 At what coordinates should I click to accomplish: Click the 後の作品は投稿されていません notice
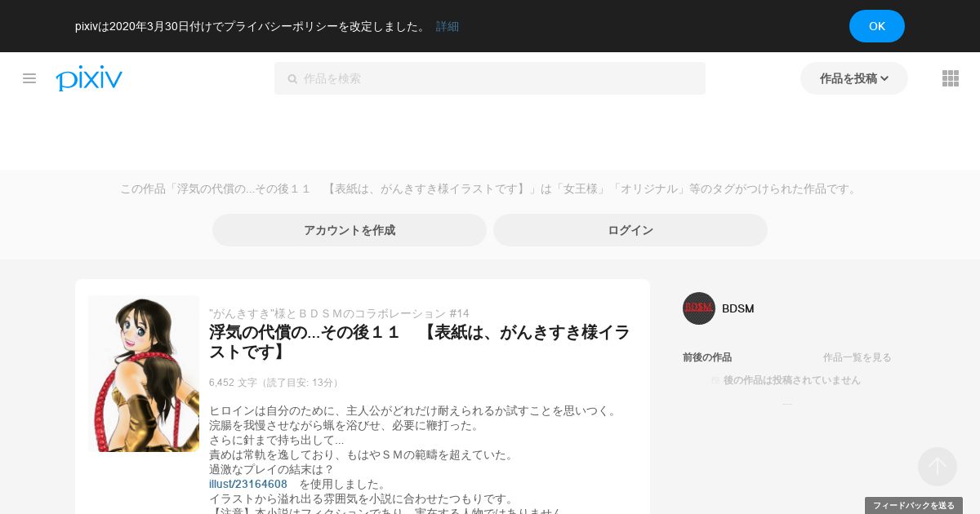(x=792, y=380)
